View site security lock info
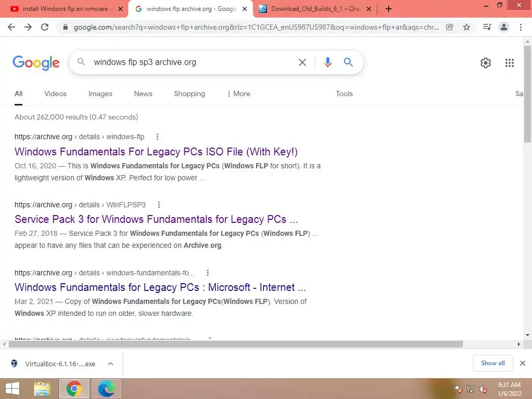 click(x=65, y=27)
